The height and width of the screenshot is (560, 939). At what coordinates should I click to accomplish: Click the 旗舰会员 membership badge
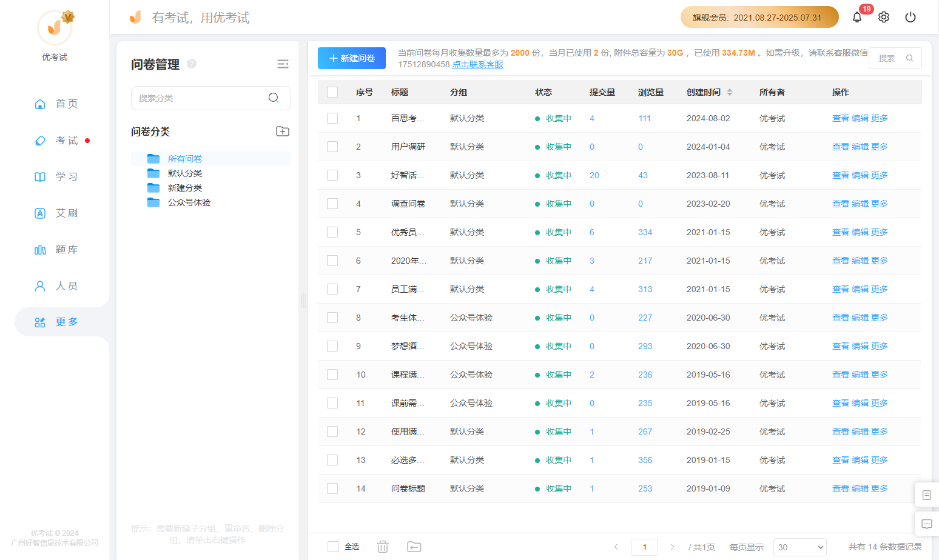coord(759,17)
